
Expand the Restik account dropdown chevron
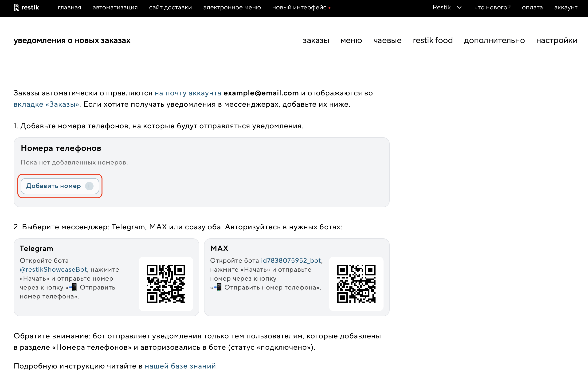[x=459, y=8]
